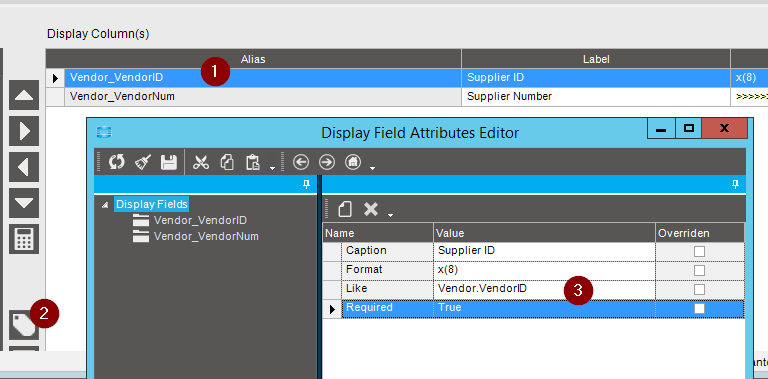768x379 pixels.
Task: Toggle Overriden checkbox for Format row
Action: 699,270
